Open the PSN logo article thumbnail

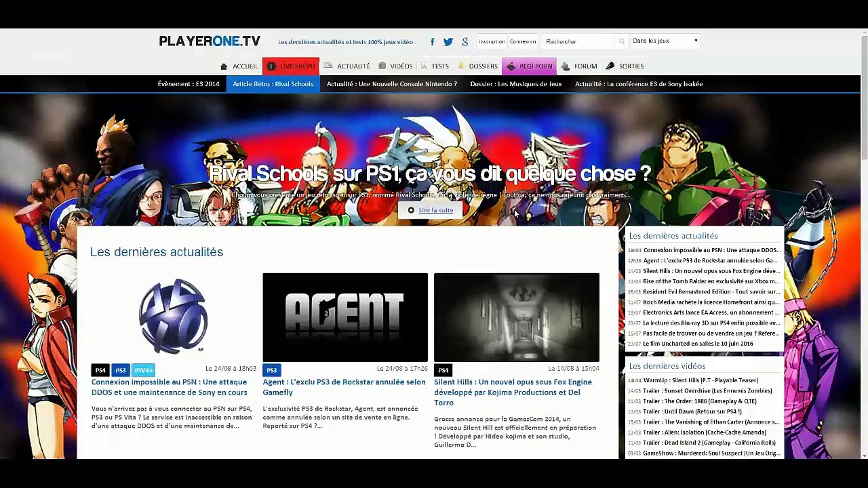point(174,317)
